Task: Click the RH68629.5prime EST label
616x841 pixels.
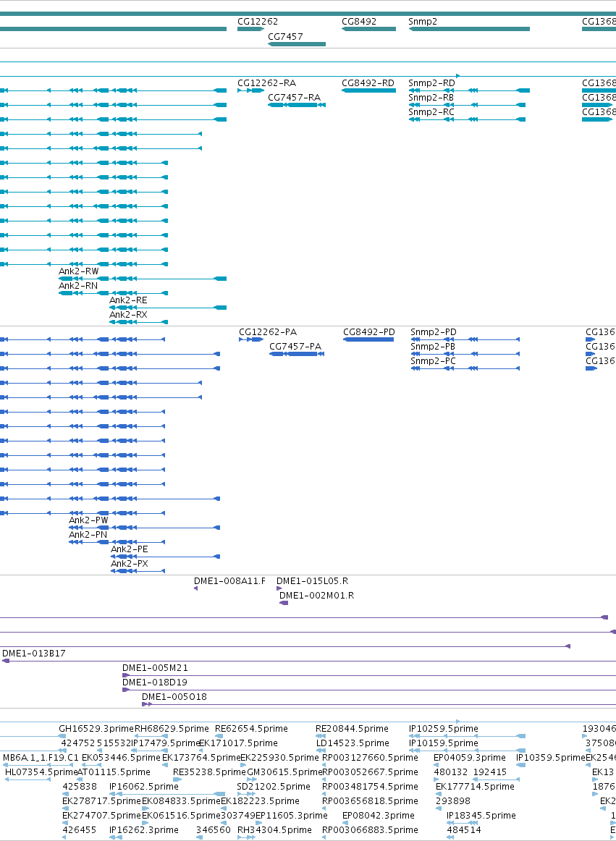Action: pos(171,729)
